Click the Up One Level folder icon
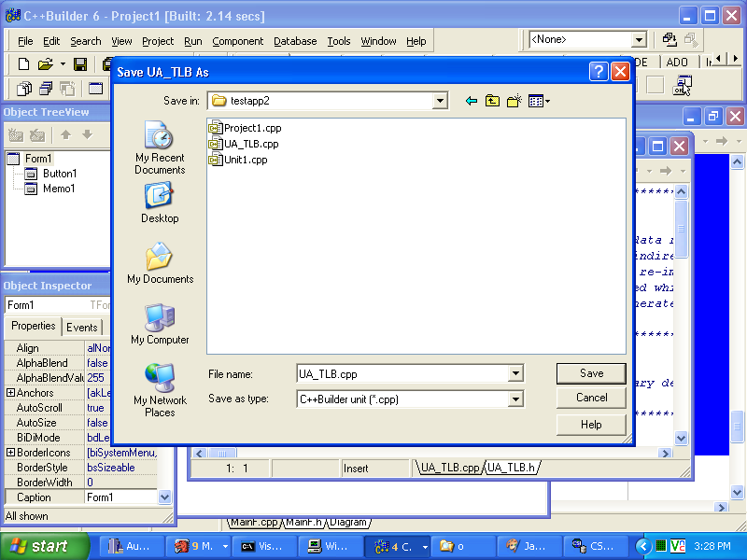The height and width of the screenshot is (560, 747). click(x=492, y=101)
